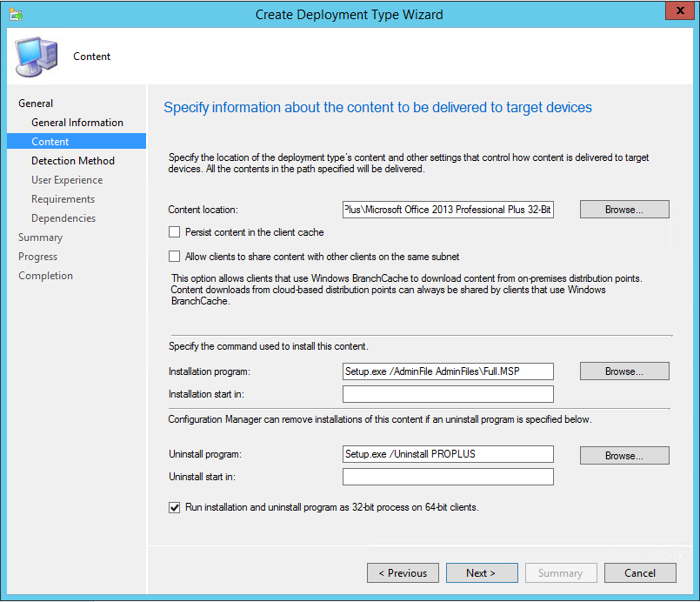Go to the next wizard page
The height and width of the screenshot is (602, 700).
tap(481, 573)
